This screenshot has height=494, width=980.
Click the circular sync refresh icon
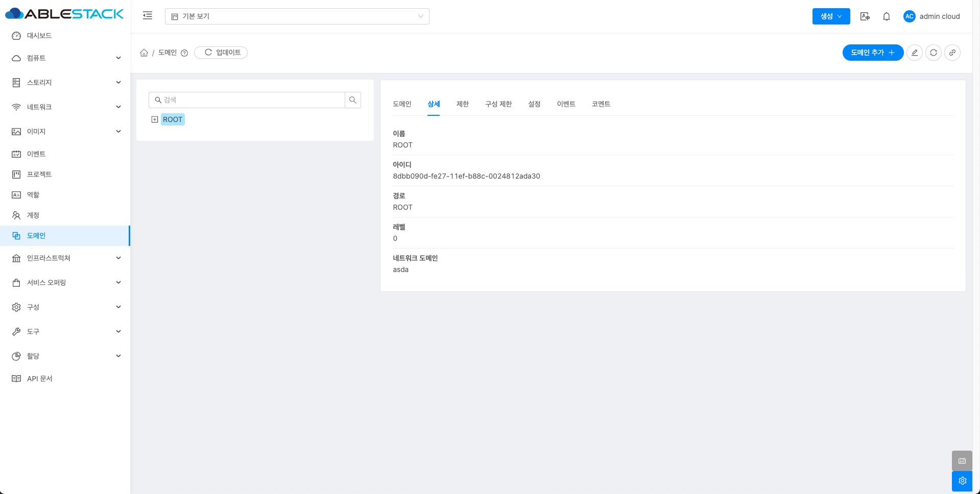(934, 53)
